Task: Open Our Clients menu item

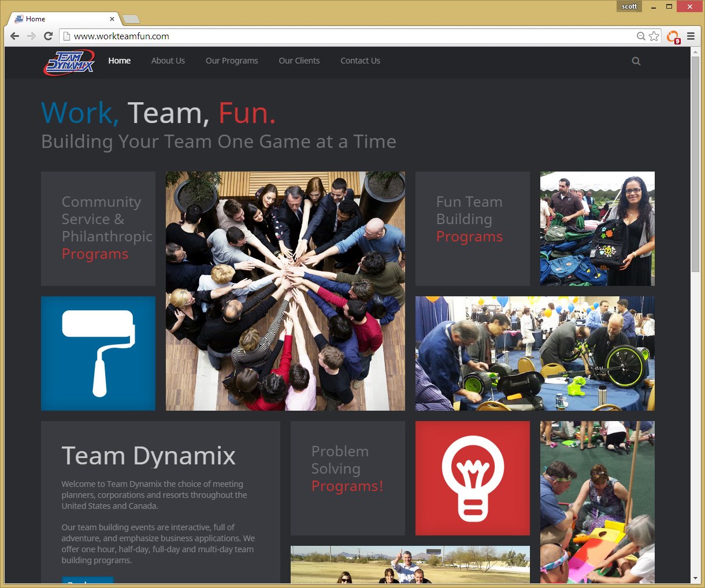Action: pos(299,61)
